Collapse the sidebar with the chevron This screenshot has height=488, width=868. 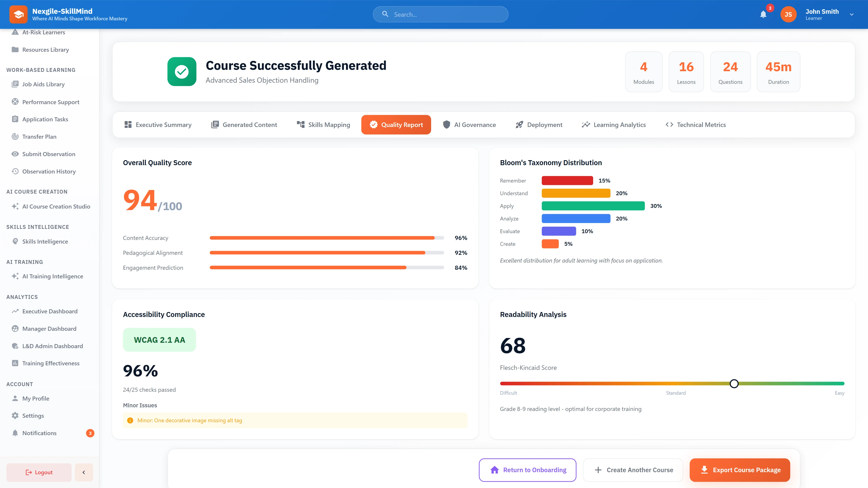tap(84, 472)
